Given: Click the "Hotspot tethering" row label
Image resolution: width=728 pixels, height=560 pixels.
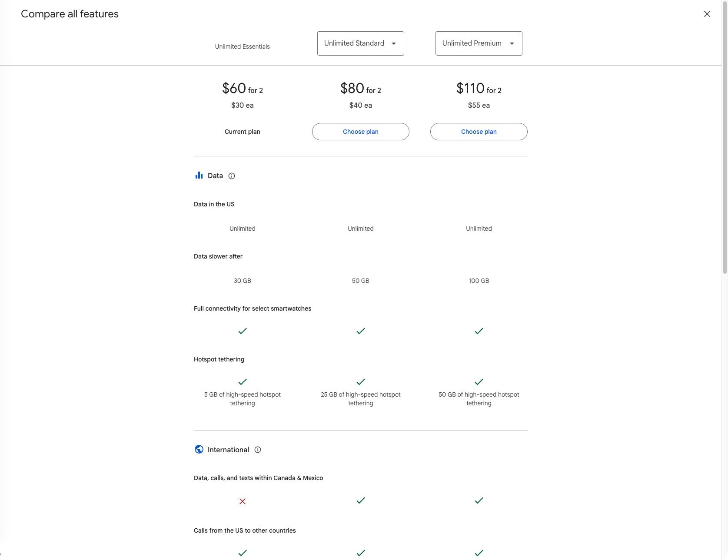Looking at the screenshot, I should [x=219, y=359].
